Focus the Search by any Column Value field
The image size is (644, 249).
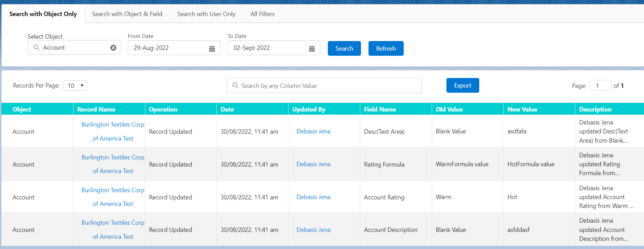[328, 86]
